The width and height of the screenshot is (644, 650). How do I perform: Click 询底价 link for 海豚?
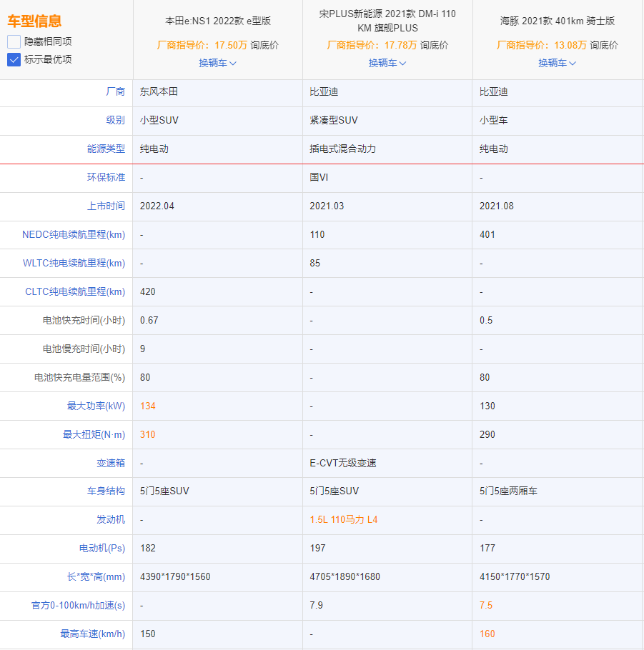pos(604,45)
